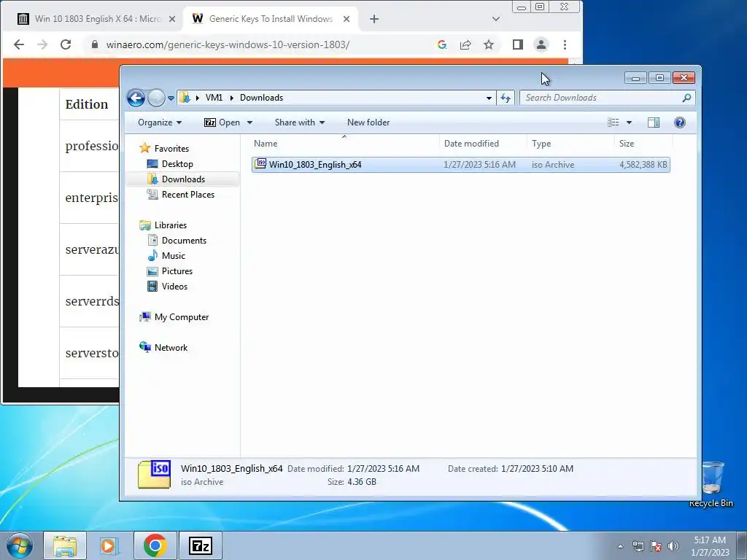The image size is (747, 560).
Task: Open the Windows Start menu
Action: coord(20,545)
